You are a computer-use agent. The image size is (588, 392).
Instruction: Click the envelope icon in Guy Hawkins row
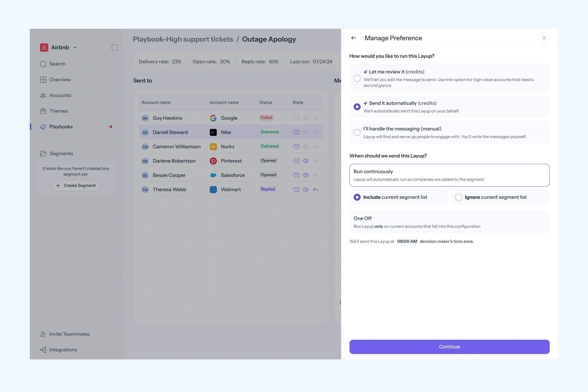pos(296,118)
